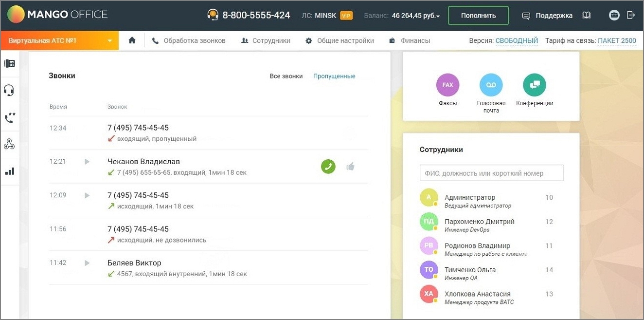Open the integrations nodes icon in left sidebar
This screenshot has height=320, width=644.
9,144
